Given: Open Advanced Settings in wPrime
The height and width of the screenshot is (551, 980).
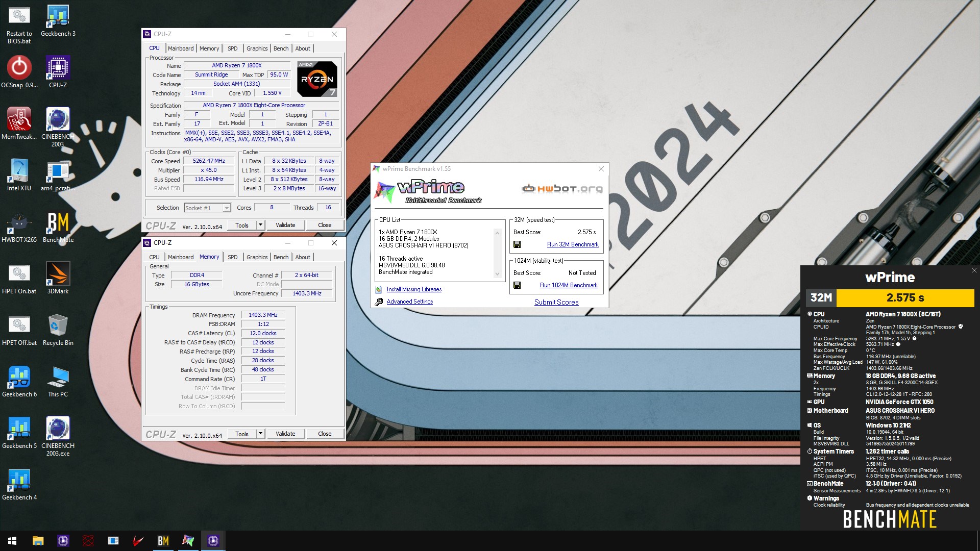Looking at the screenshot, I should (x=410, y=302).
